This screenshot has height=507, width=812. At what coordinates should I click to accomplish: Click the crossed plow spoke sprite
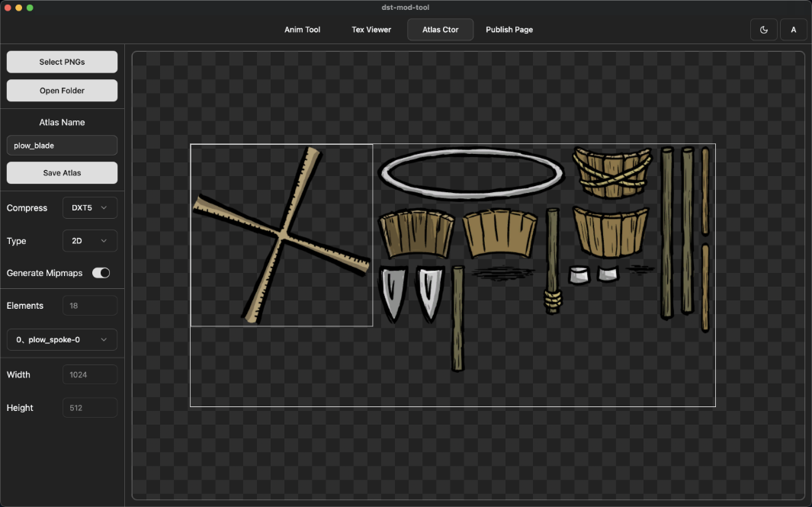[x=281, y=236]
